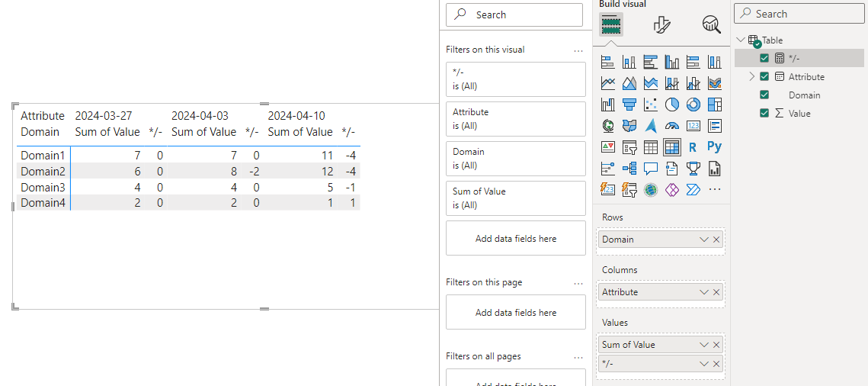Pick the slicer visual
This screenshot has width=868, height=386.
pyautogui.click(x=629, y=146)
